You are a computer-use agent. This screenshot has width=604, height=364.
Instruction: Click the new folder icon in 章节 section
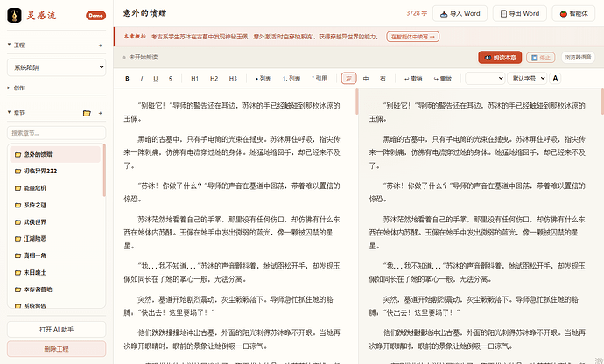87,113
